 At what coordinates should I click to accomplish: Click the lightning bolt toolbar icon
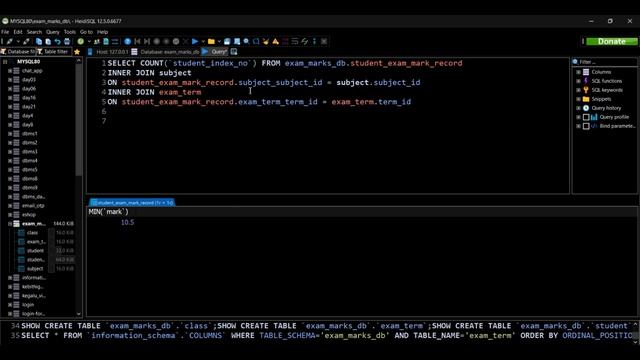click(x=305, y=42)
